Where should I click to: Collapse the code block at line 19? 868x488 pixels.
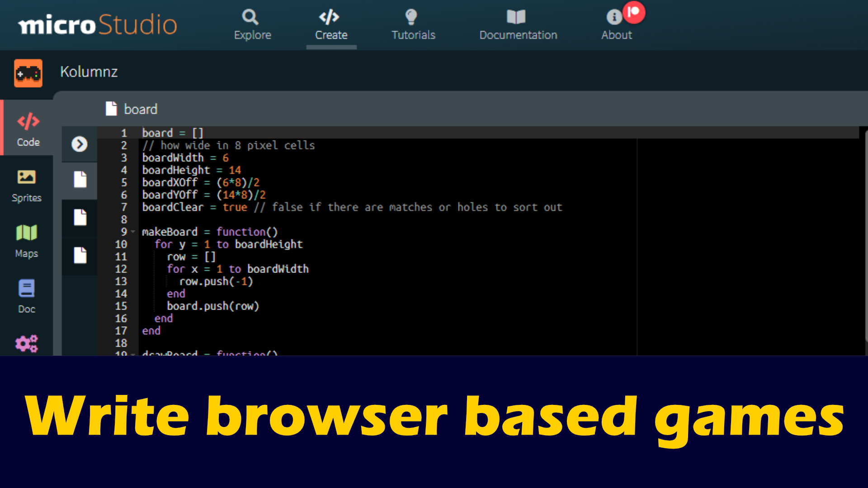tap(133, 355)
